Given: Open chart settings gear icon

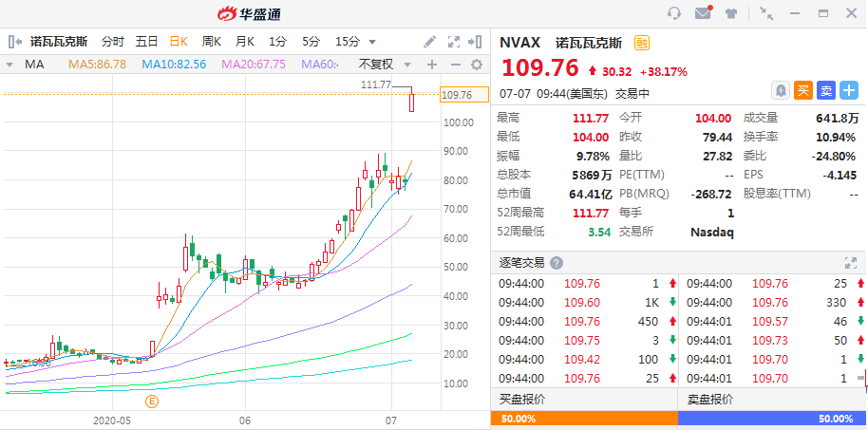Looking at the screenshot, I should (477, 65).
